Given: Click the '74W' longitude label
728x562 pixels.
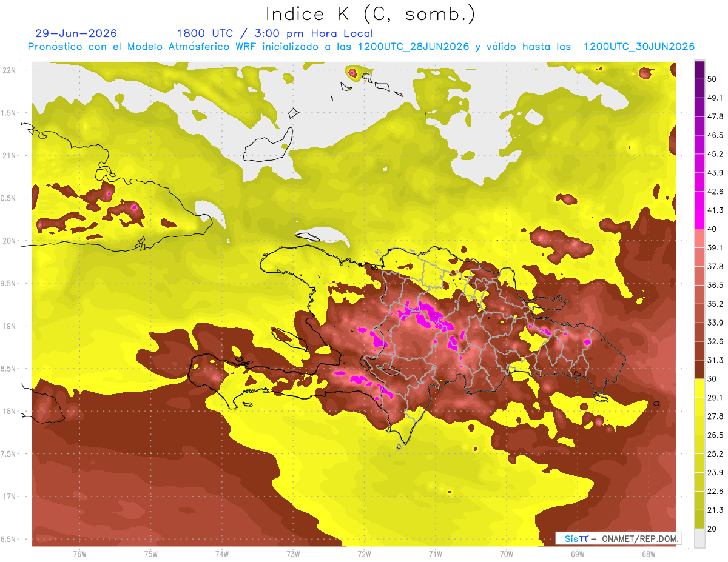Looking at the screenshot, I should pyautogui.click(x=222, y=554).
